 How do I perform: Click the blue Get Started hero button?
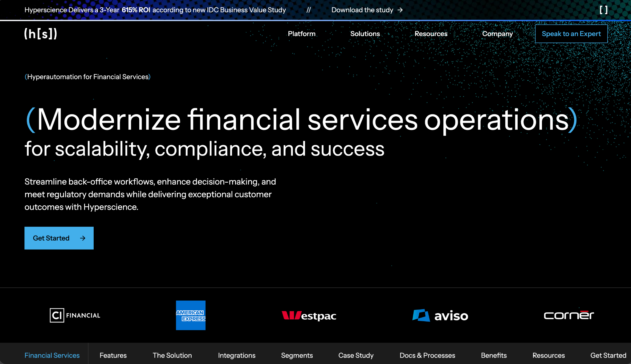click(59, 238)
